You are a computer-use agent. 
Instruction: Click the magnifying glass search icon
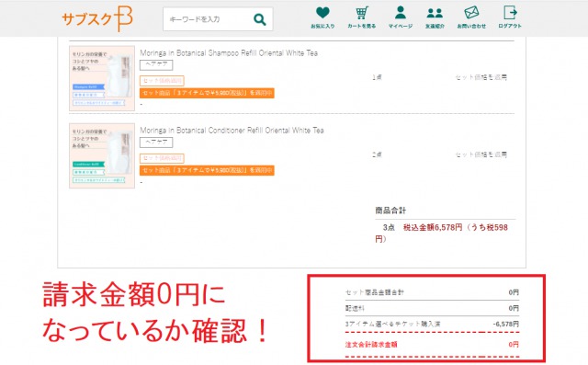click(260, 19)
